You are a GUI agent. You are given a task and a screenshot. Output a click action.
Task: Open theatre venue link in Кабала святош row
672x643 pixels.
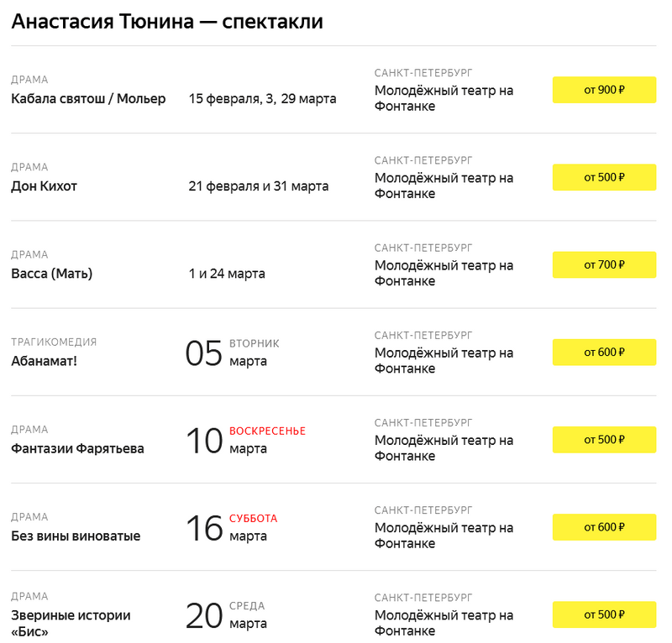tap(444, 98)
